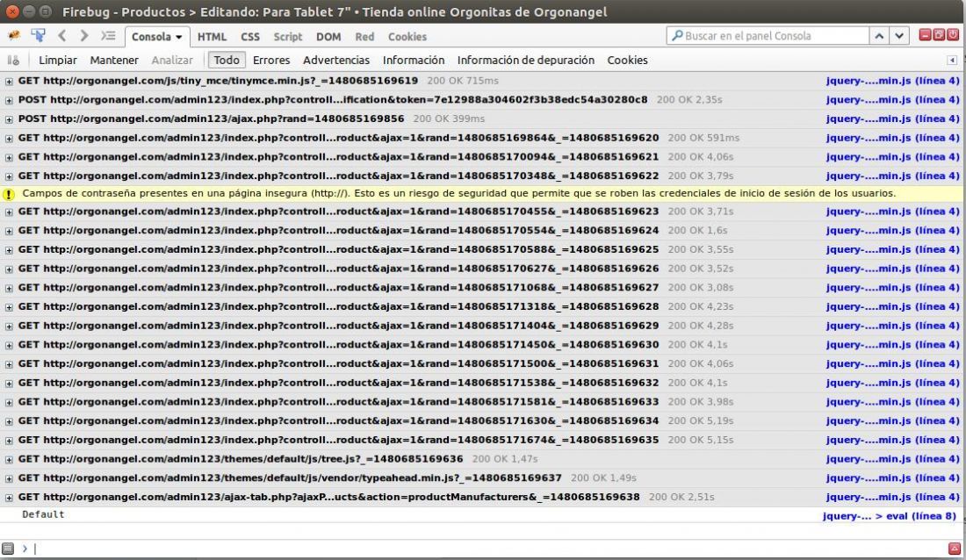Expand the tinymce.min.js GET request
Viewport: 966px width, 560px height.
[9, 82]
